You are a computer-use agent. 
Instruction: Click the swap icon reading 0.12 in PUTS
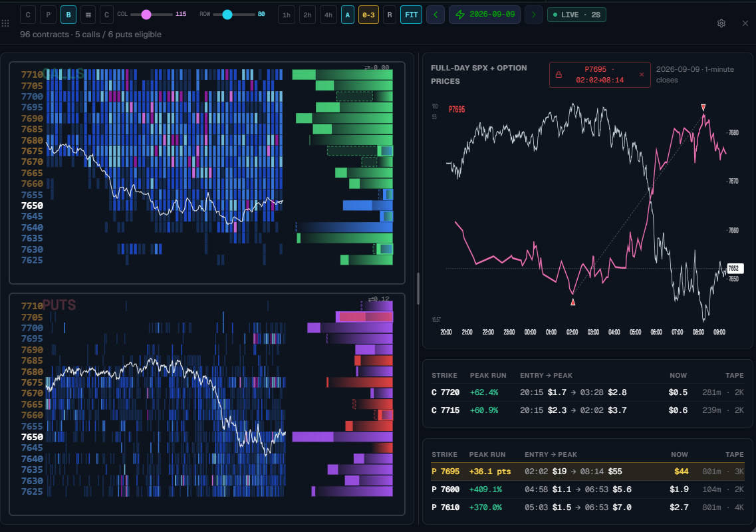coord(378,299)
